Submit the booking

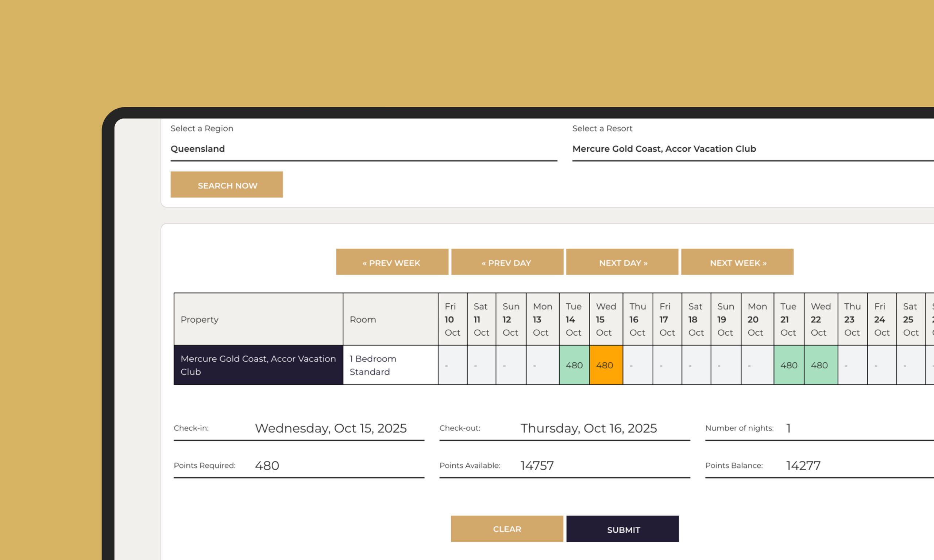[x=622, y=529]
